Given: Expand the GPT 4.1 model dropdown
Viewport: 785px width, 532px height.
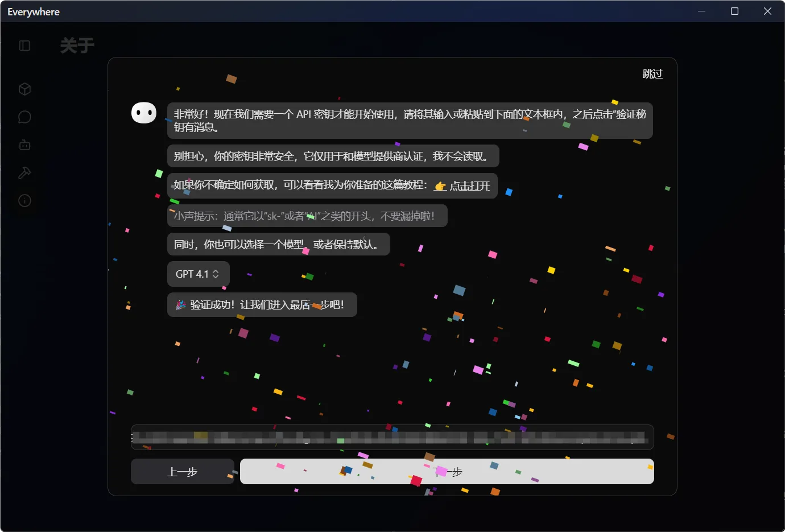Looking at the screenshot, I should click(x=198, y=274).
